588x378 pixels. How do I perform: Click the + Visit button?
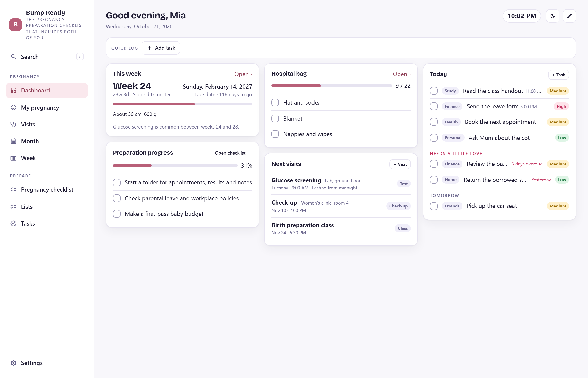[x=400, y=164]
